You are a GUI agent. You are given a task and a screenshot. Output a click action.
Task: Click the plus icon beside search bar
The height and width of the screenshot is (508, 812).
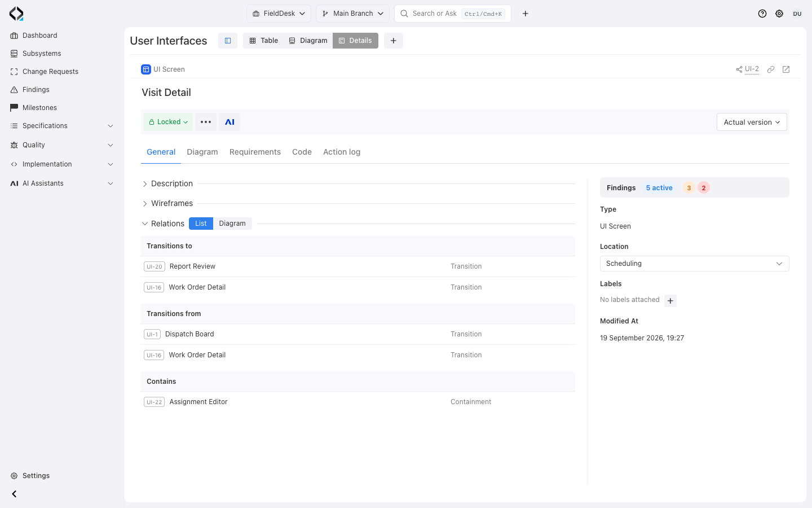(526, 14)
